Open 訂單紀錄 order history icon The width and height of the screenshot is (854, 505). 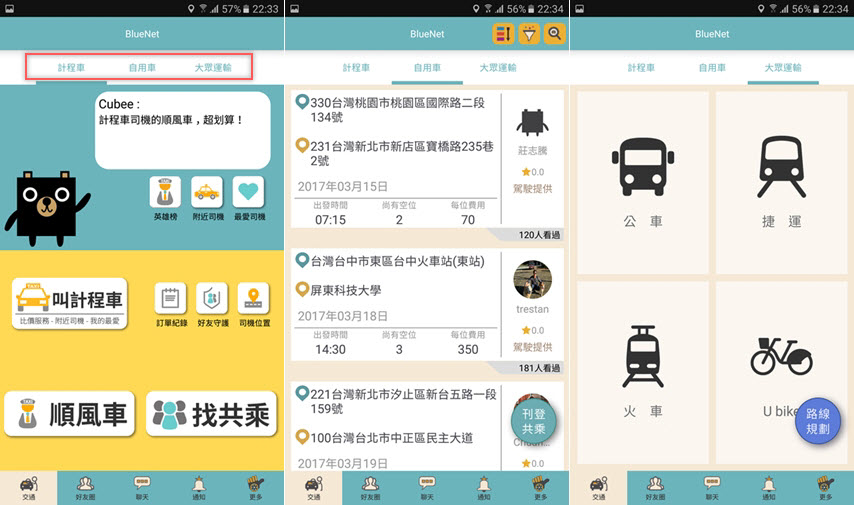coord(170,298)
